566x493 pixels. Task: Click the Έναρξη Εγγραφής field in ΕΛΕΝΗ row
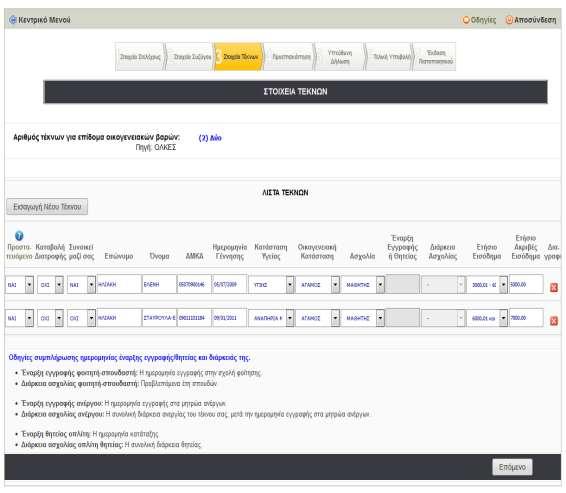coord(403,284)
